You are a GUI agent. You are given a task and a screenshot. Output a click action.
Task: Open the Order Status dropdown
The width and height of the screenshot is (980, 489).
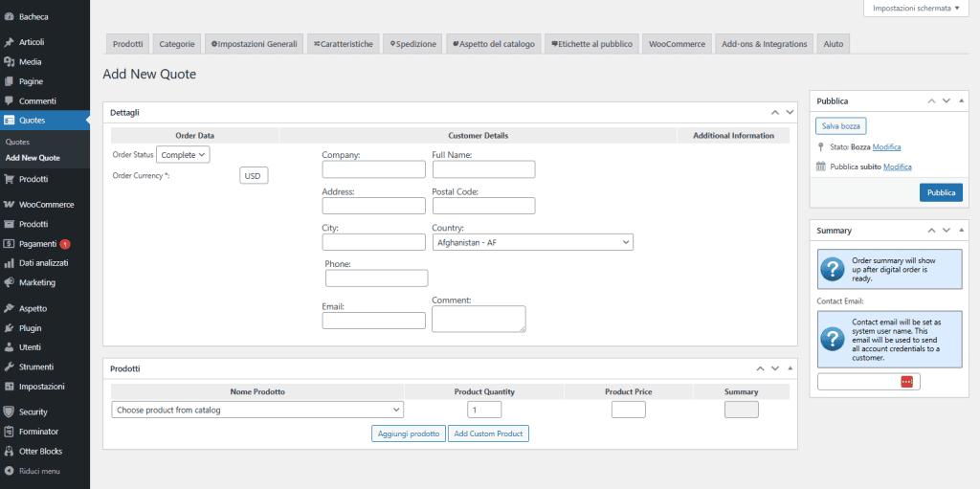[184, 154]
